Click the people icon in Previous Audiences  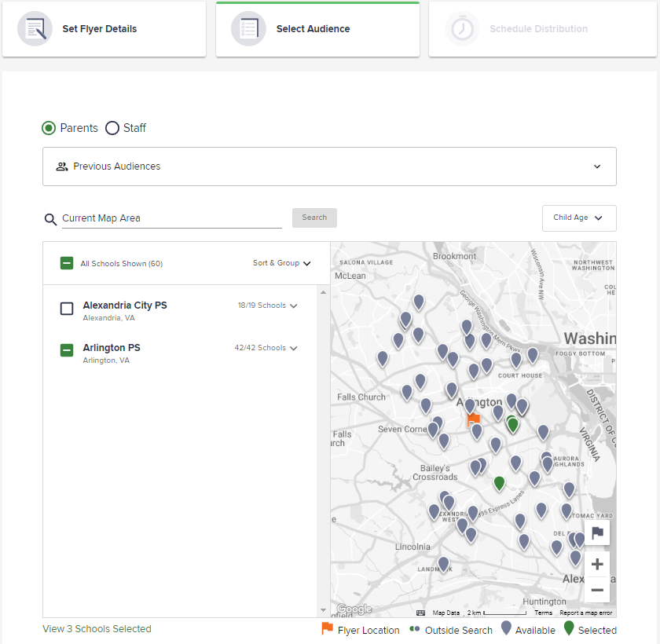[x=62, y=166]
